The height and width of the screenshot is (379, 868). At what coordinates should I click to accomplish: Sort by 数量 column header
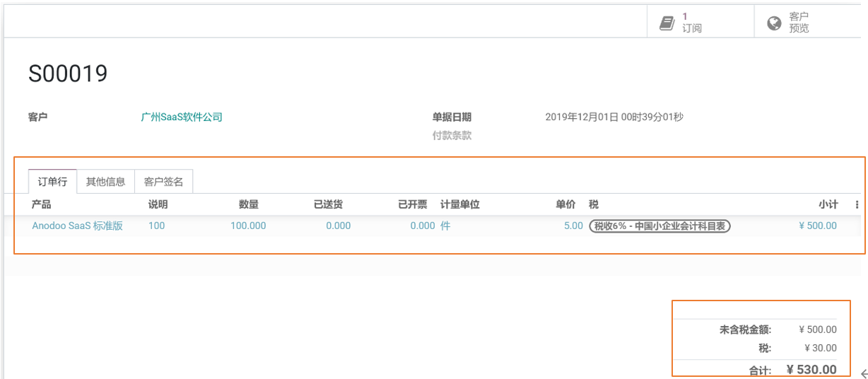click(248, 204)
